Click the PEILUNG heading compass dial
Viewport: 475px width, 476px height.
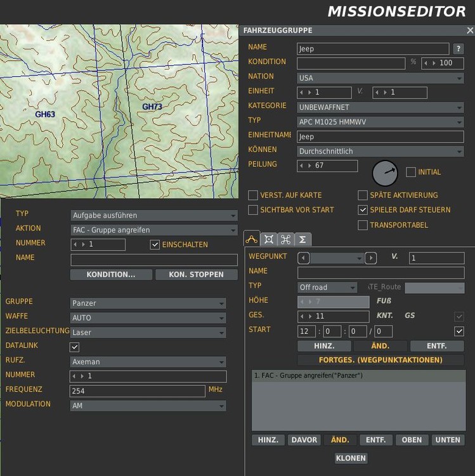pyautogui.click(x=384, y=172)
